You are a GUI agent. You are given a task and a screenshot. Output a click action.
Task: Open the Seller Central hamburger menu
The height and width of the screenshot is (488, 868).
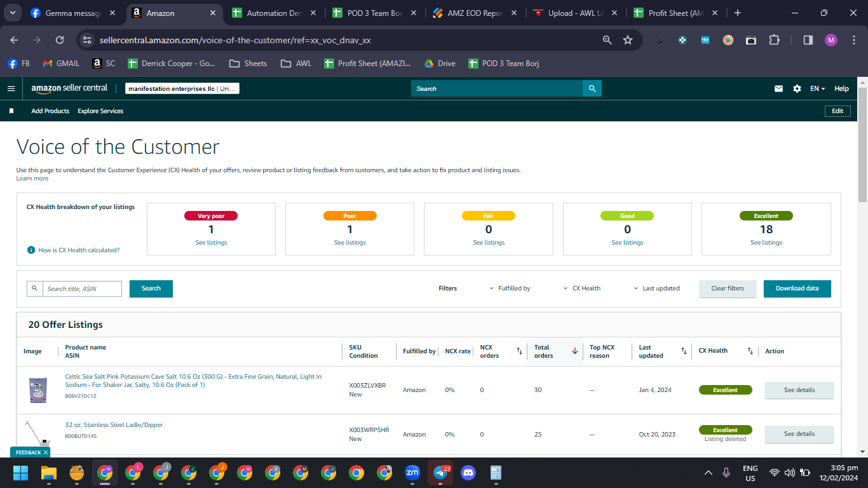(x=11, y=88)
